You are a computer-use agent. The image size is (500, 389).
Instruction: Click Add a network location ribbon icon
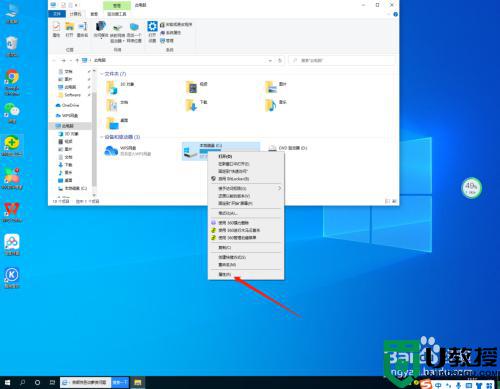click(134, 27)
